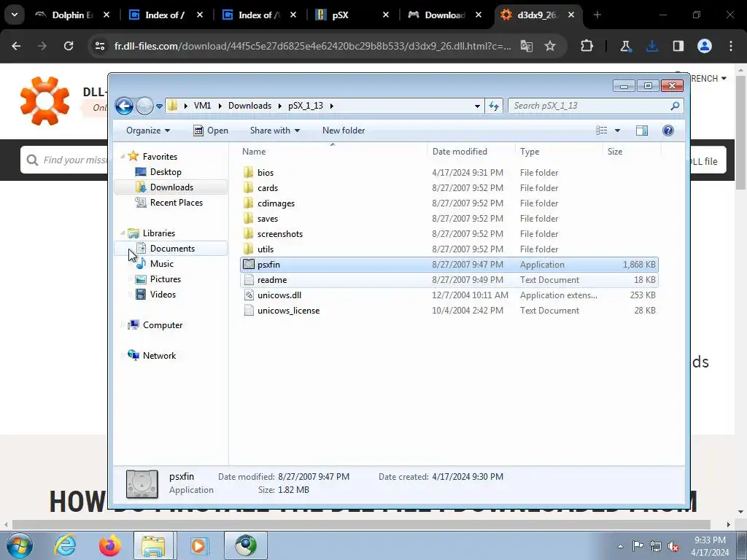Open the view options dropdown arrow

point(617,131)
